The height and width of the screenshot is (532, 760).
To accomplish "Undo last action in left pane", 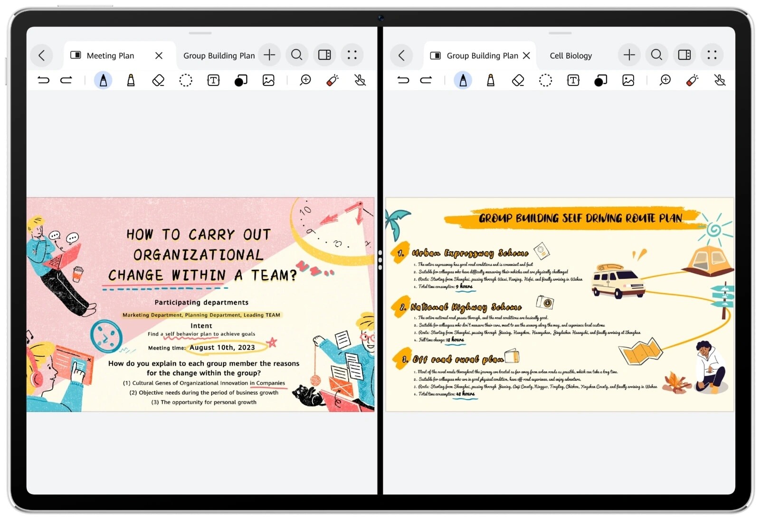I will point(43,80).
